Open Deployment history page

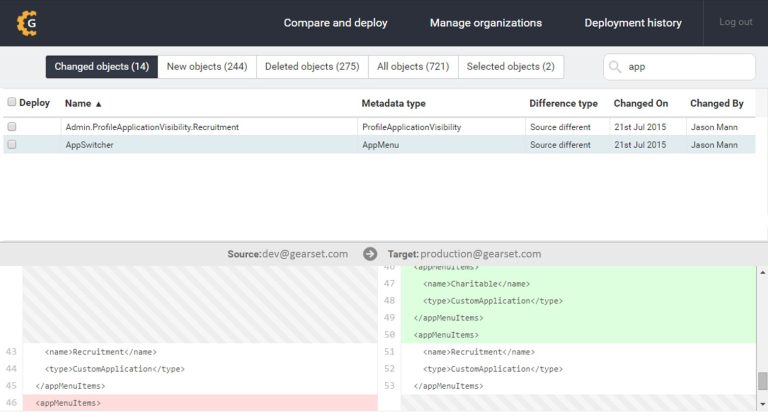point(633,23)
